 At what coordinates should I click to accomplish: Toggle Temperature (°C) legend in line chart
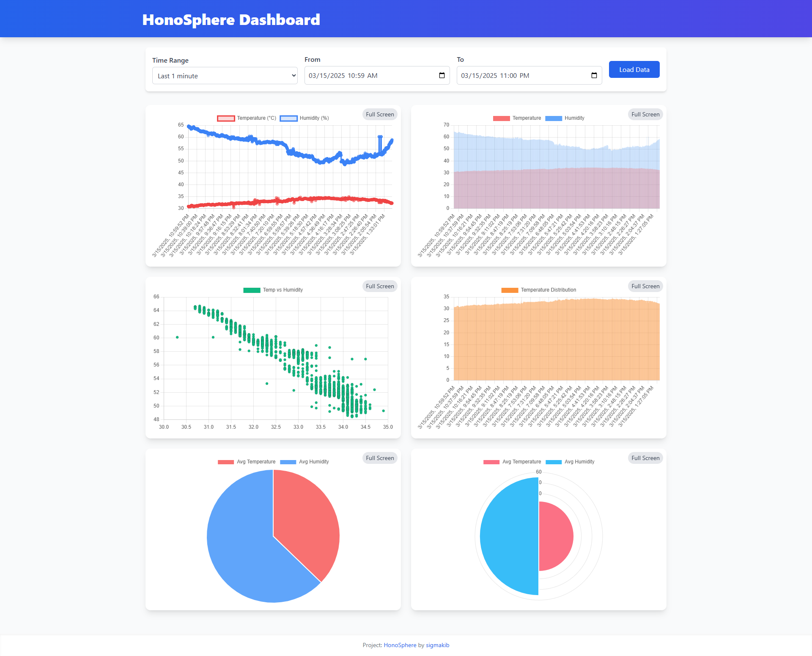[247, 118]
